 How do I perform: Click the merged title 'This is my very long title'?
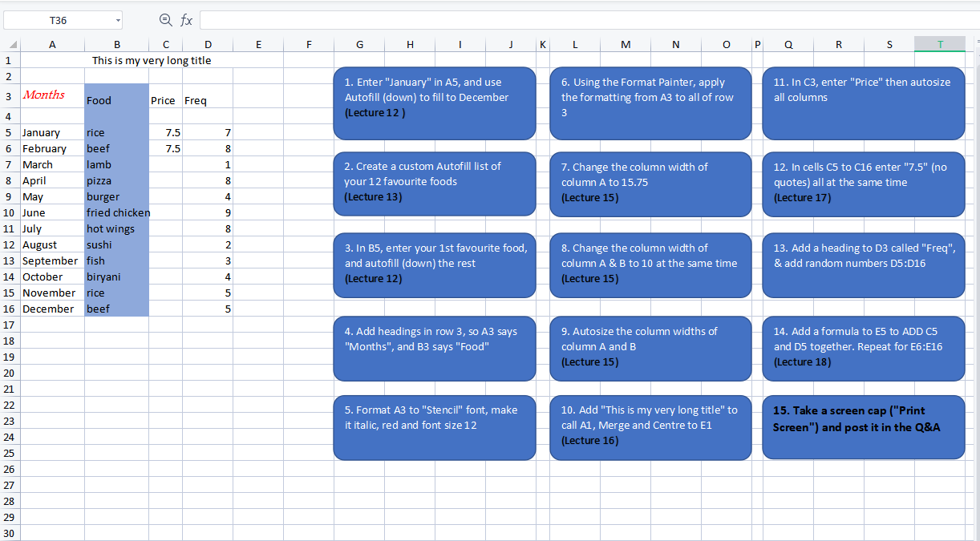(152, 60)
